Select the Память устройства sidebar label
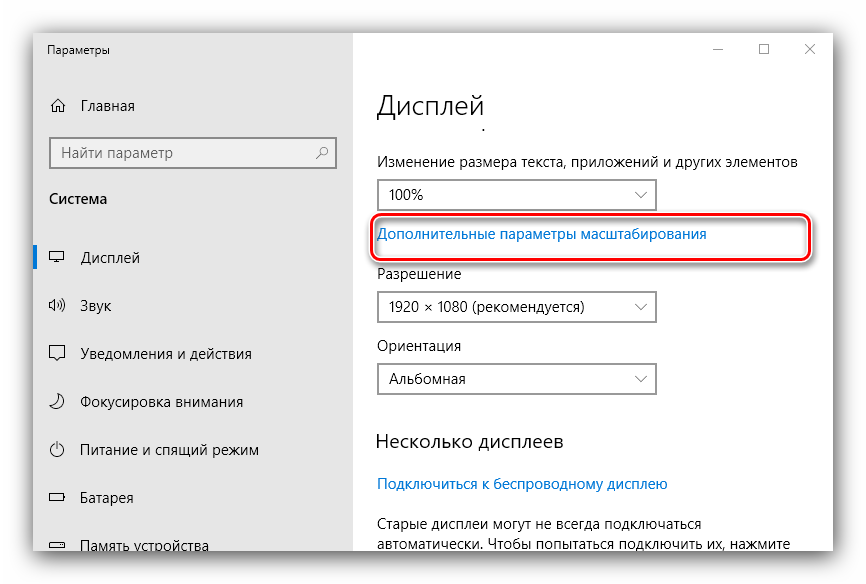866x584 pixels. pos(144,545)
